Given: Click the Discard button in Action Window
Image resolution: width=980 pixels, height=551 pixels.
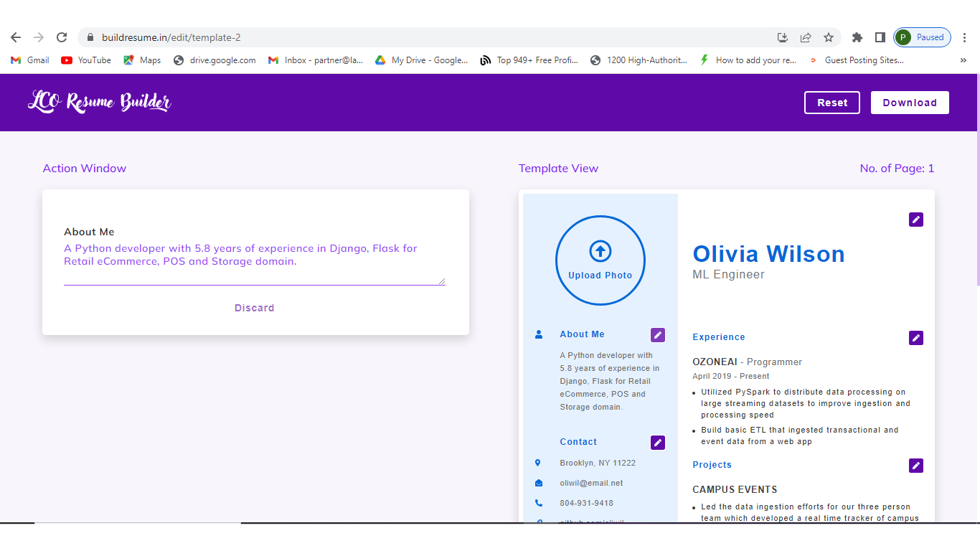Looking at the screenshot, I should [254, 308].
